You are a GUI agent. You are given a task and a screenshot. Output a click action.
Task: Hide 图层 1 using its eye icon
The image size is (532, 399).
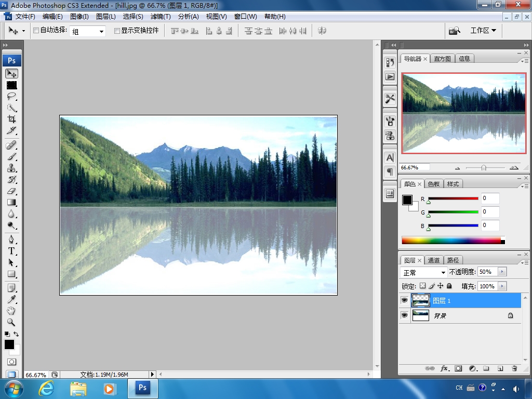pyautogui.click(x=404, y=300)
